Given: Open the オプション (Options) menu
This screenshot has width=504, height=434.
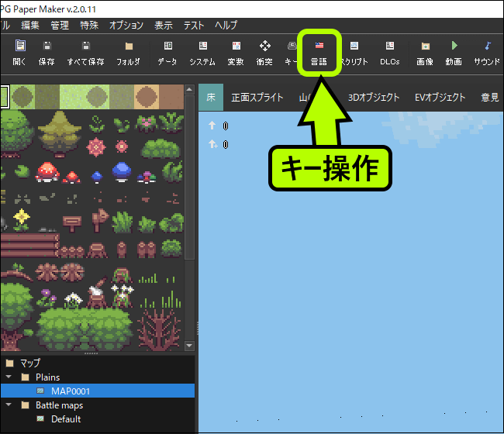Looking at the screenshot, I should 126,26.
